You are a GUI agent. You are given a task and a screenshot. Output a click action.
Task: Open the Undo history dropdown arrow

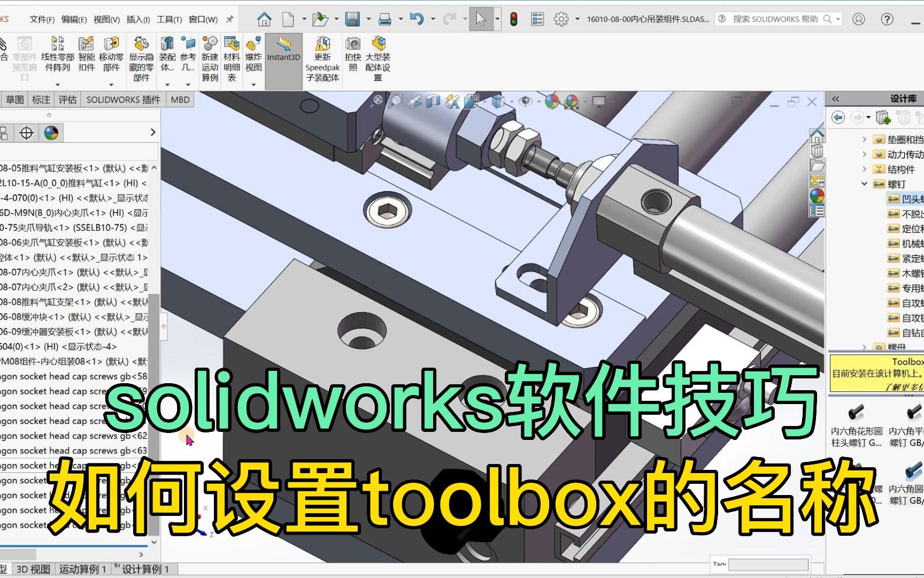433,19
